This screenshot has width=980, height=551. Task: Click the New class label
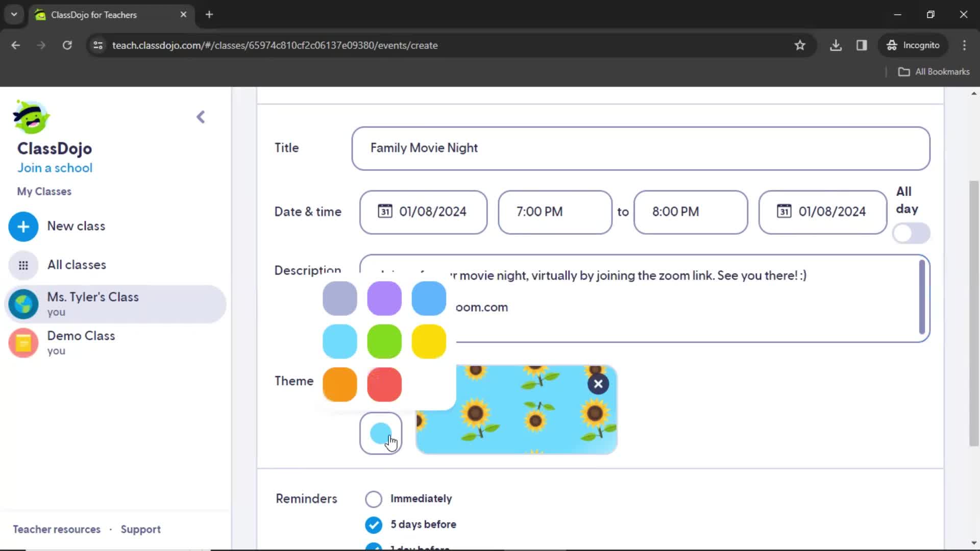[x=76, y=226]
